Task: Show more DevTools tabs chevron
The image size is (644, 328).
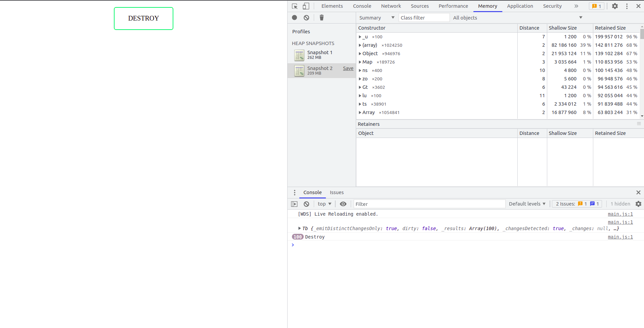Action: click(x=576, y=6)
